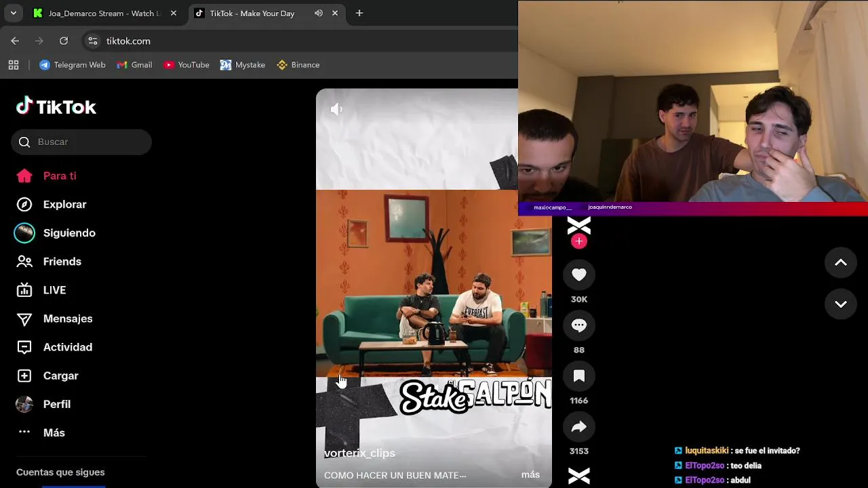This screenshot has width=868, height=488.
Task: Open the browser apps grid
Action: pyautogui.click(x=14, y=65)
